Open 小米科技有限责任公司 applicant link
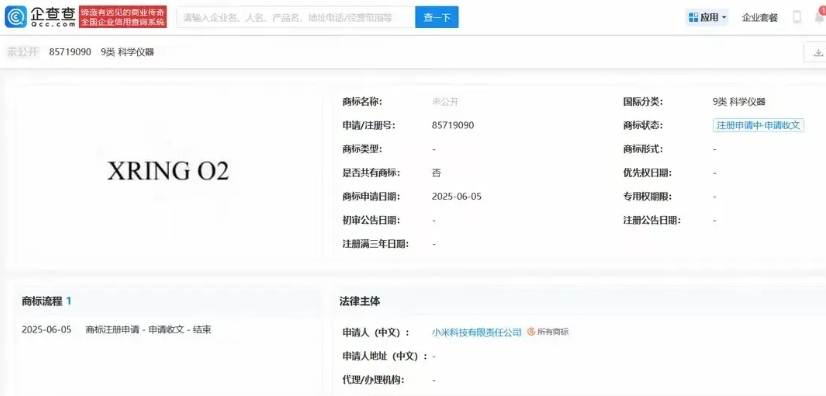 click(476, 332)
